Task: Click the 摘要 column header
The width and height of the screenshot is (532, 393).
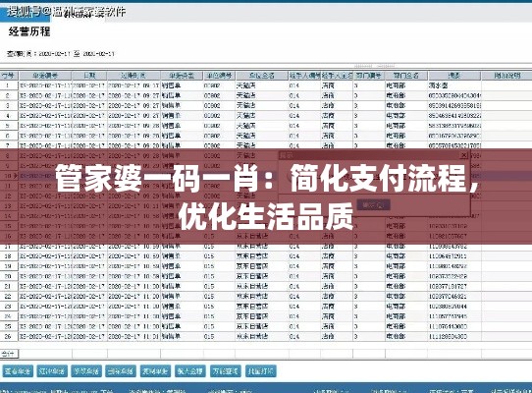Action: point(453,76)
